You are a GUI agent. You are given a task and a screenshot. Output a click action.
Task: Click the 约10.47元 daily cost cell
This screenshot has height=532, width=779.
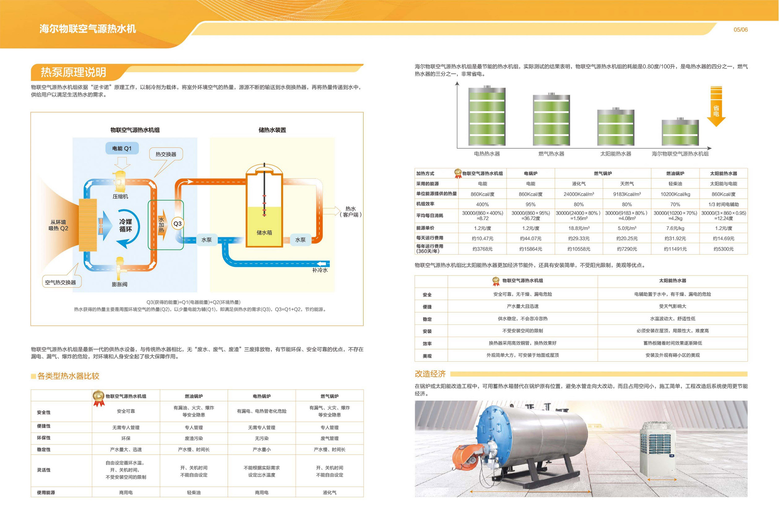(x=482, y=238)
